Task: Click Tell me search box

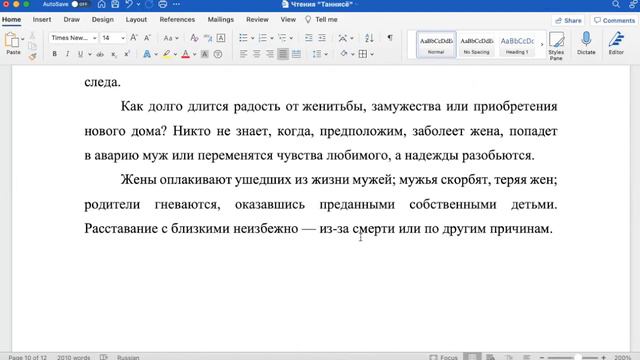Action: (322, 20)
